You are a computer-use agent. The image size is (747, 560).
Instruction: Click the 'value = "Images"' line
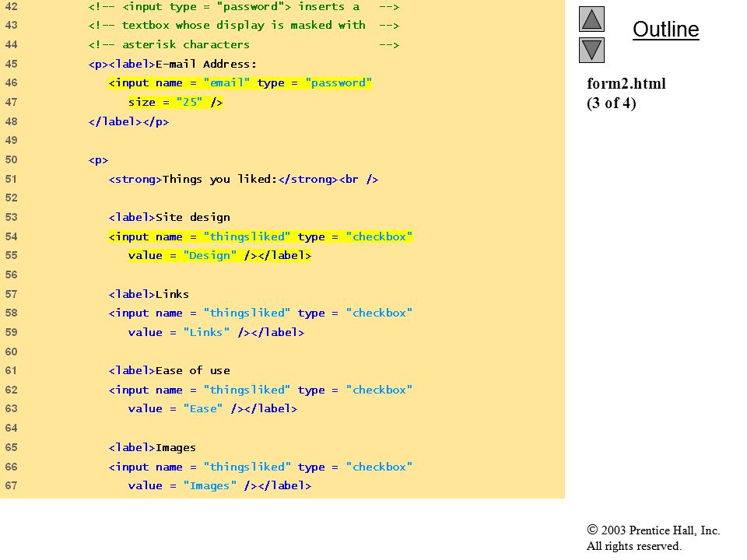coord(219,485)
